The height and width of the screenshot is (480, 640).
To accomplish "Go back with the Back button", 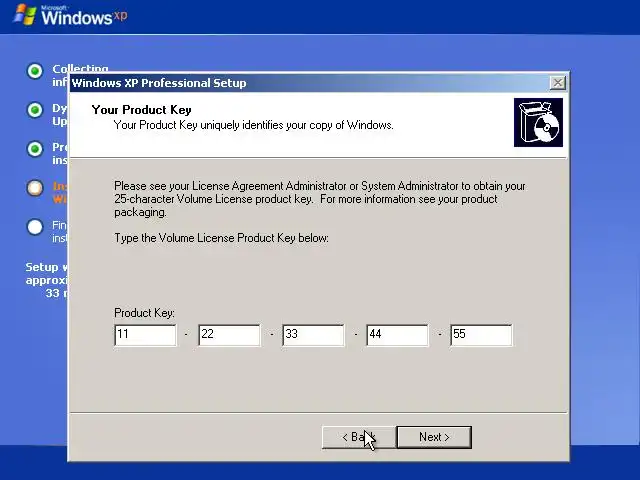I will (x=359, y=437).
